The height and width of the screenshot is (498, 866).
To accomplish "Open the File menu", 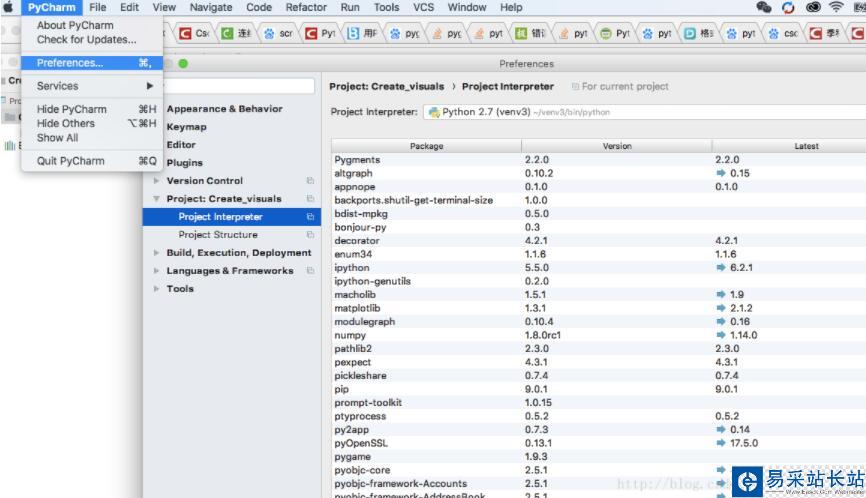I will click(x=98, y=8).
